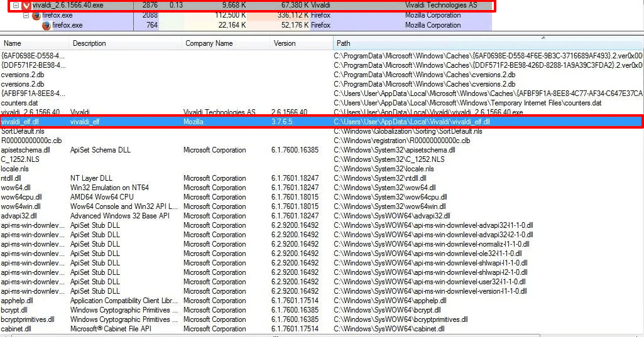Viewport: 644px width, 337px height.
Task: Select the apisetschema.dll row
Action: 322,150
